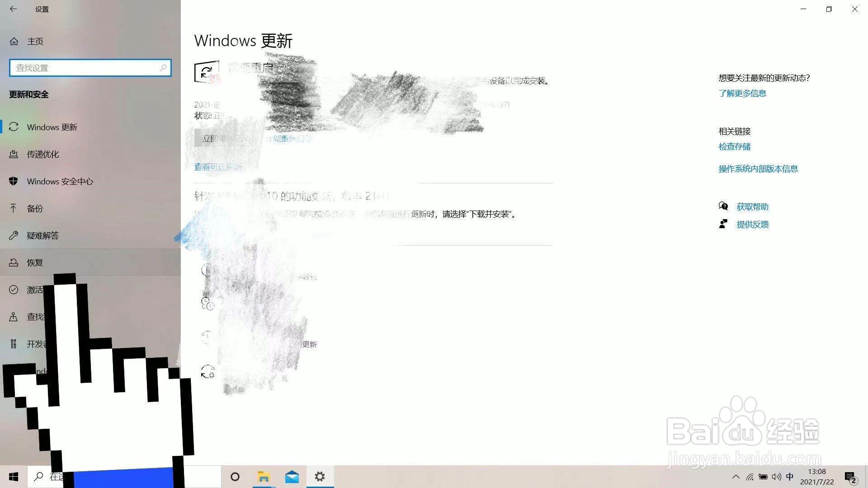Close the Settings window
Image resolution: width=868 pixels, height=488 pixels.
[x=855, y=9]
